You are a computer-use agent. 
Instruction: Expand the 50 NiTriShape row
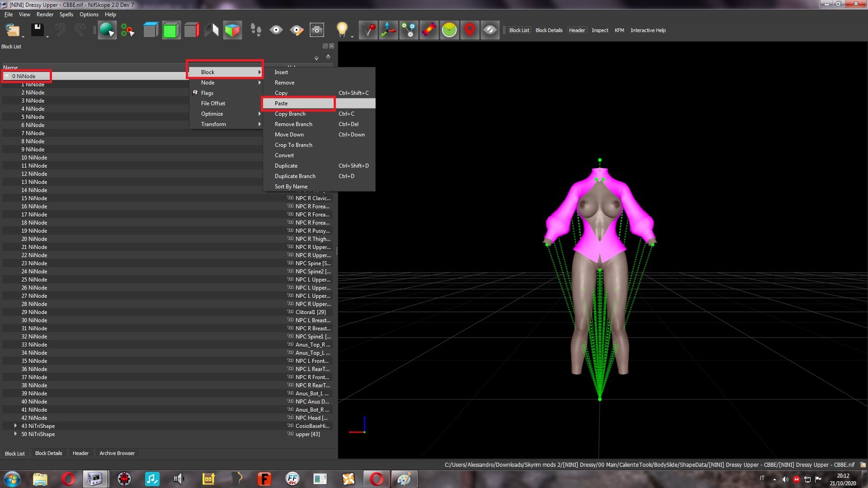(15, 434)
